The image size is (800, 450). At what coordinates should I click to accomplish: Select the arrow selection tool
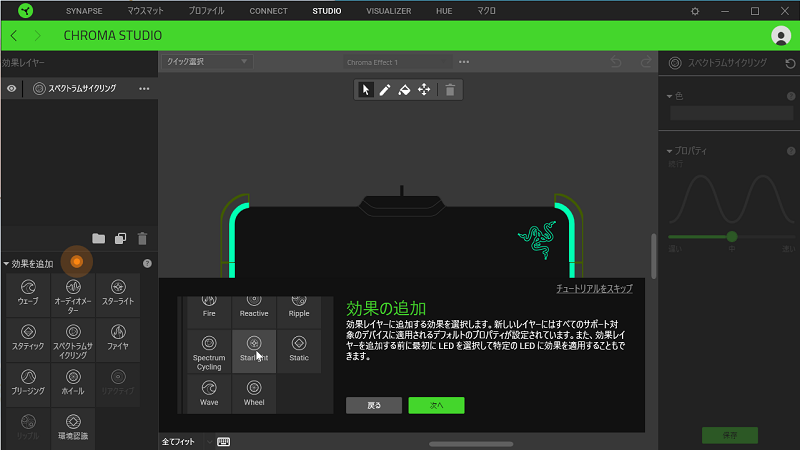(x=365, y=90)
